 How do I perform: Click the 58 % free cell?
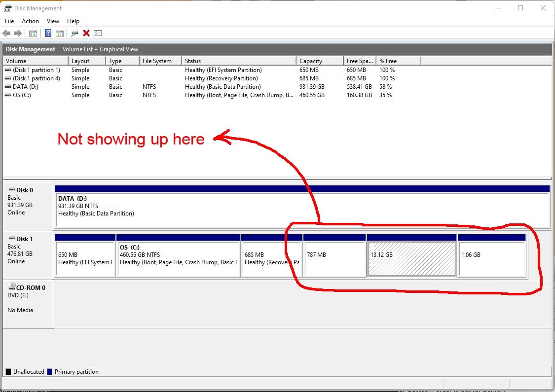(385, 87)
